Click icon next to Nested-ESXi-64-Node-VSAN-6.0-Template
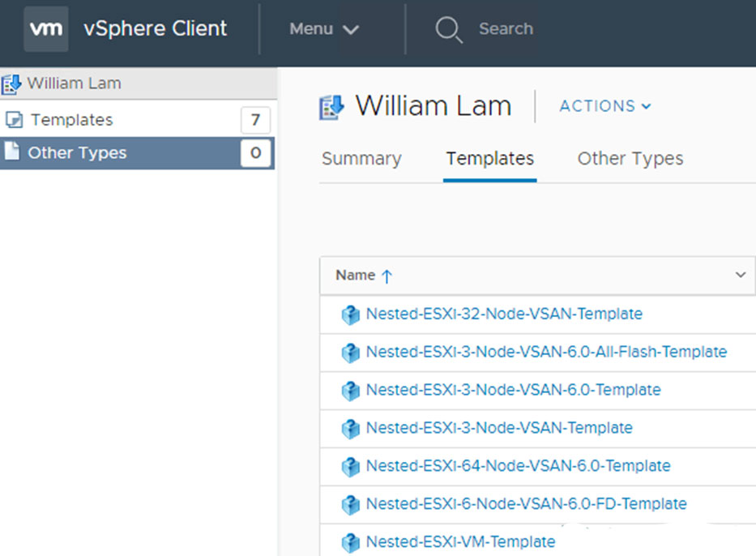756x556 pixels. (350, 467)
